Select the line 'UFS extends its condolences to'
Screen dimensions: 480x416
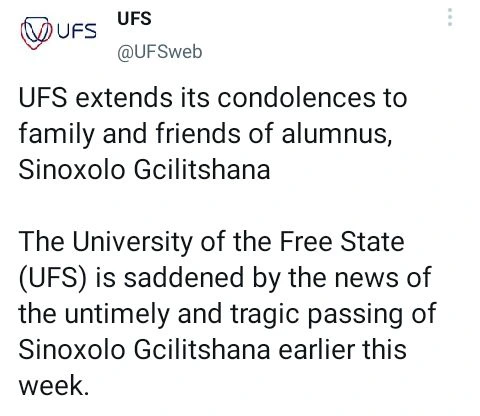coord(213,98)
